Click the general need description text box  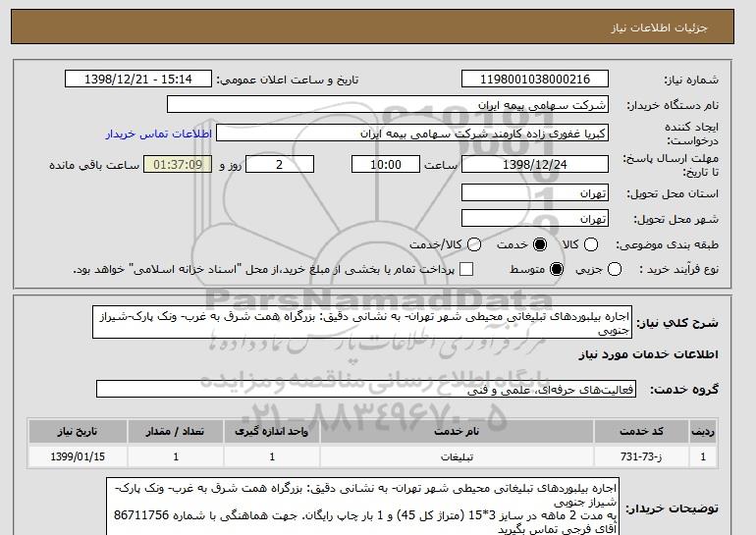pos(362,322)
